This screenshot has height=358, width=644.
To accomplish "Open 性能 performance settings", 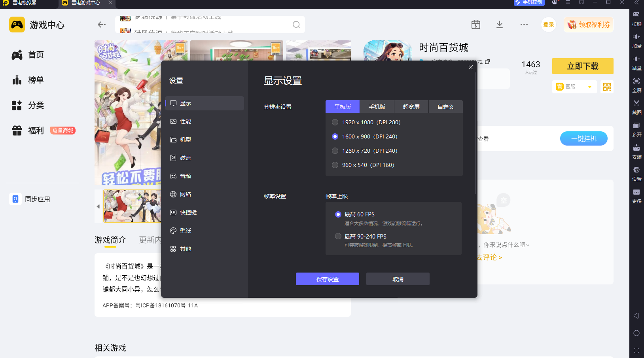I will click(205, 121).
